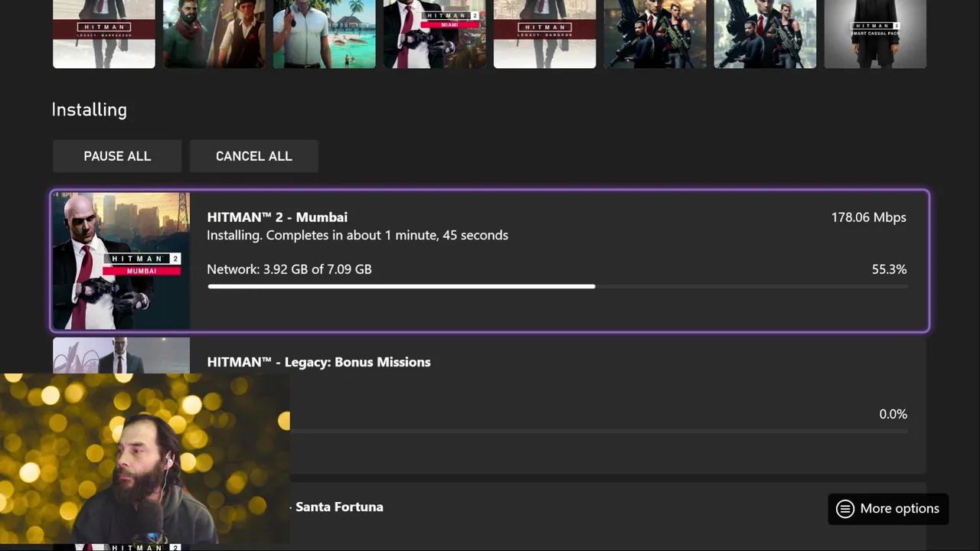Click the Bonus Missions cover thumbnail
Image resolution: width=980 pixels, height=551 pixels.
(x=121, y=355)
